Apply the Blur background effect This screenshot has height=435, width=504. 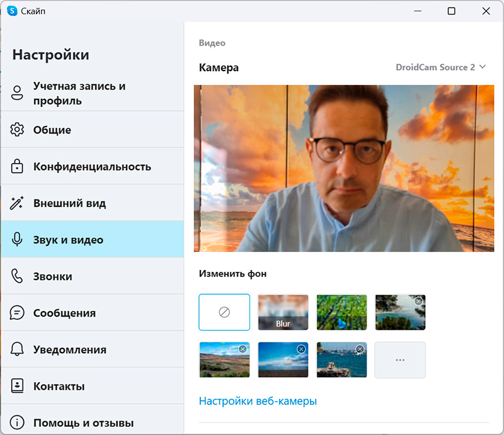283,312
